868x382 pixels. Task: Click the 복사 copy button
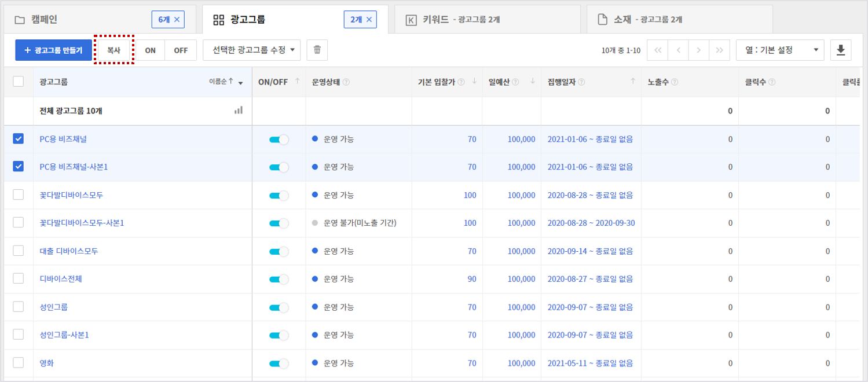[x=113, y=50]
